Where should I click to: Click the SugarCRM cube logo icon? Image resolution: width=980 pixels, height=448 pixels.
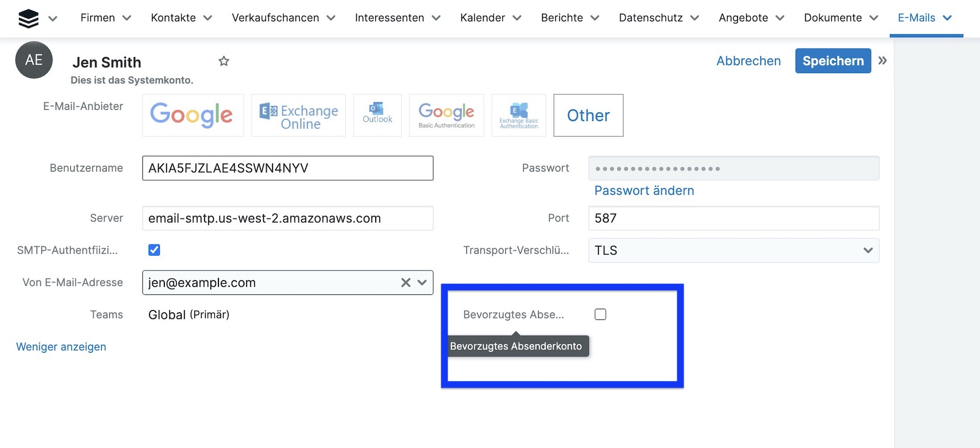[x=29, y=18]
